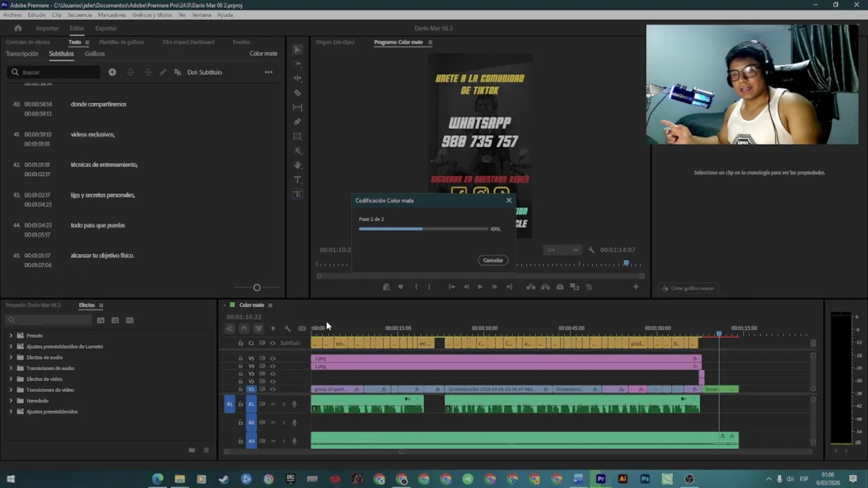Toggle lock on the A2 track

(240, 422)
